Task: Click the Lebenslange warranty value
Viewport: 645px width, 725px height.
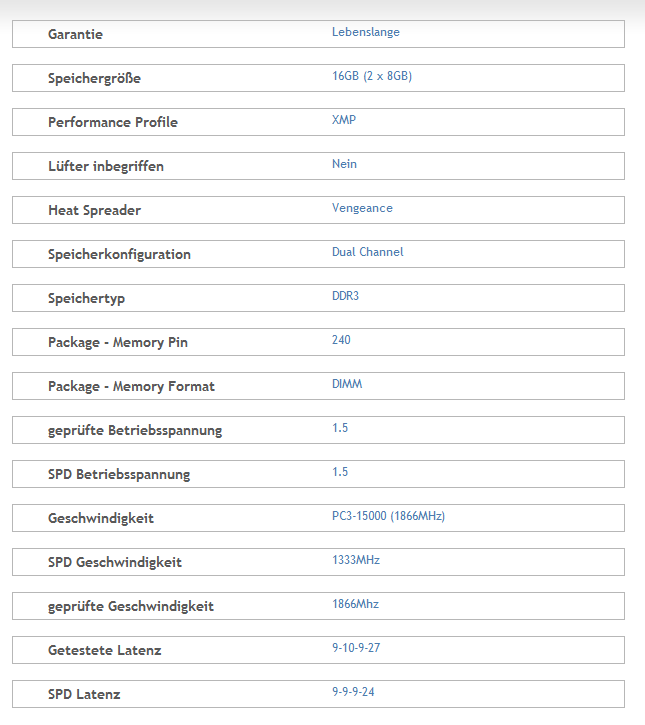Action: (x=365, y=32)
